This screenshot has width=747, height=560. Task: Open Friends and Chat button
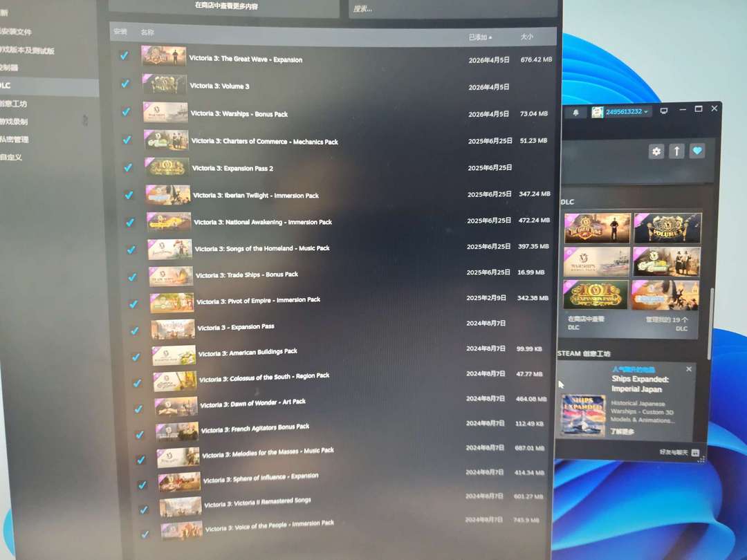pyautogui.click(x=679, y=452)
